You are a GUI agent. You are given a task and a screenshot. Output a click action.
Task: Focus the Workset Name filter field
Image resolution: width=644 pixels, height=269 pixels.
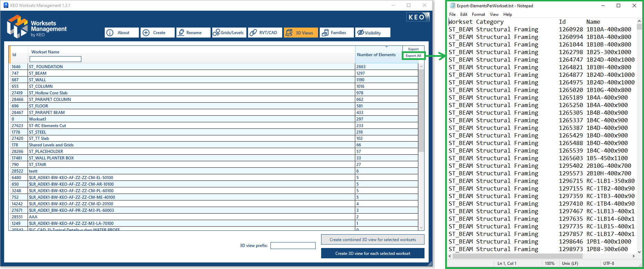(x=55, y=59)
